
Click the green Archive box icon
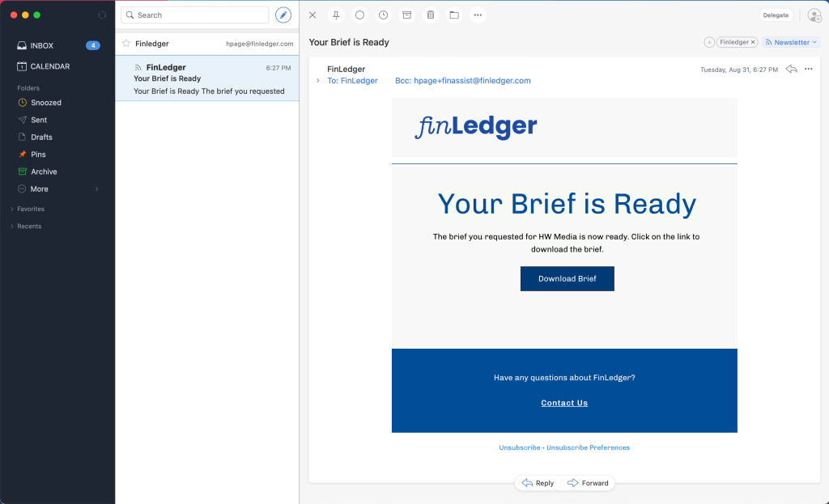[x=22, y=172]
